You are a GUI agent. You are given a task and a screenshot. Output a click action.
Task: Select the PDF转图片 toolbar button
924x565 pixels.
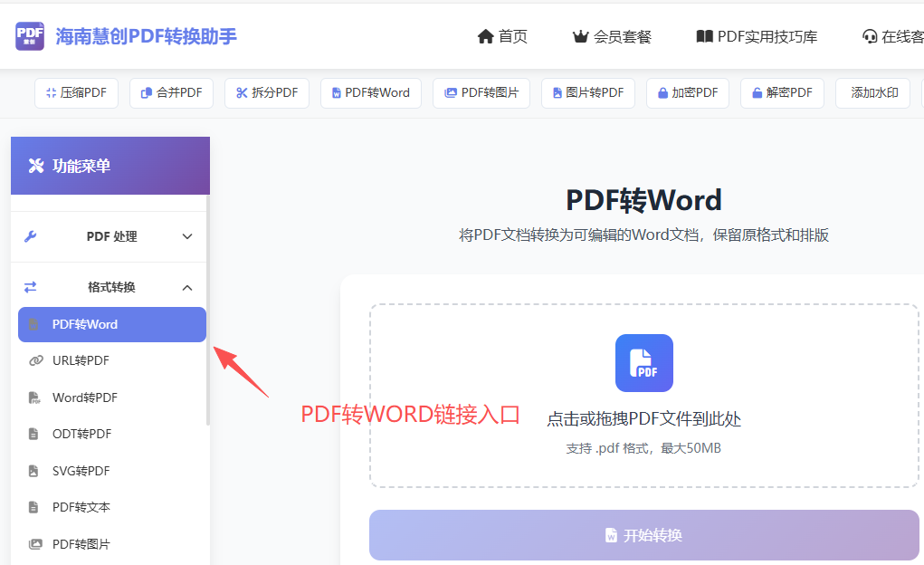point(481,92)
